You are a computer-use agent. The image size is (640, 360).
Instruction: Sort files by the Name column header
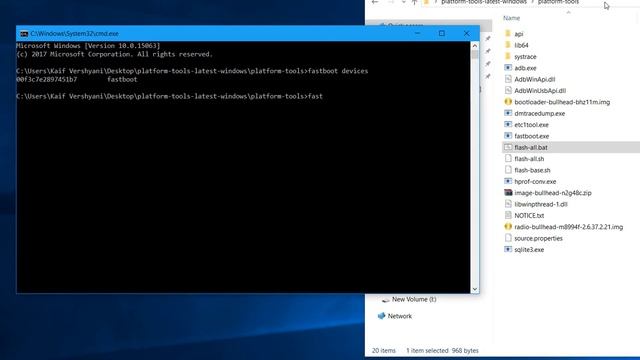(511, 18)
